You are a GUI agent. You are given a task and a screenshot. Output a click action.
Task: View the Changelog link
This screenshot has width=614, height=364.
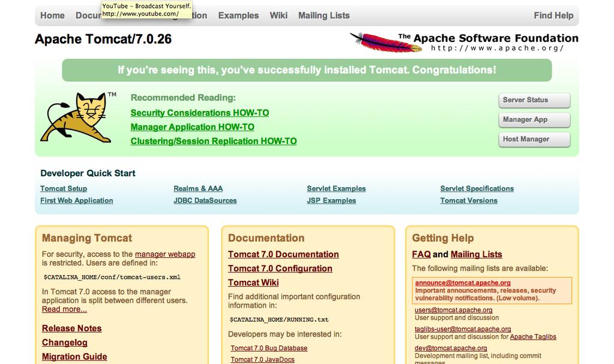coord(65,342)
